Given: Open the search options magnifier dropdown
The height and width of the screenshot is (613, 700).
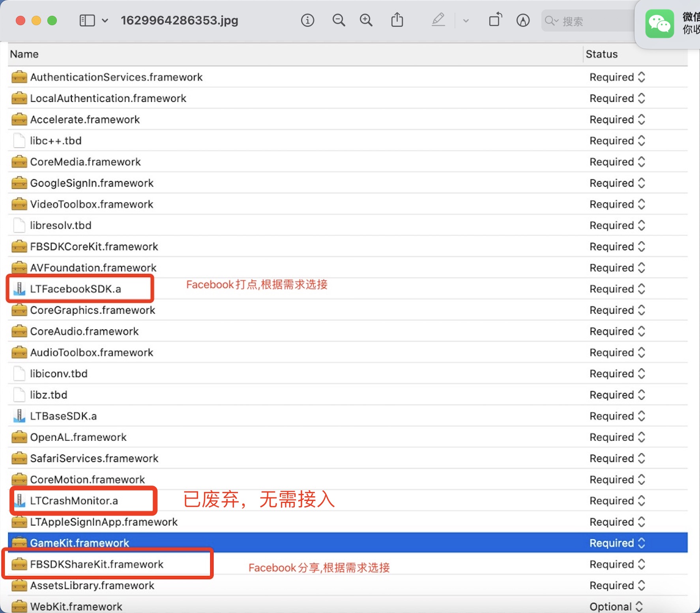Looking at the screenshot, I should [x=551, y=21].
